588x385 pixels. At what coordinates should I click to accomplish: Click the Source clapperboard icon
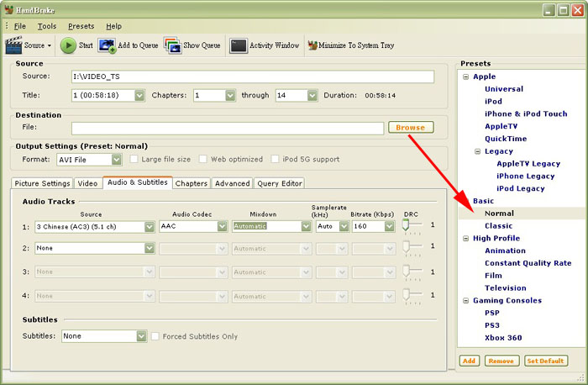tap(15, 45)
